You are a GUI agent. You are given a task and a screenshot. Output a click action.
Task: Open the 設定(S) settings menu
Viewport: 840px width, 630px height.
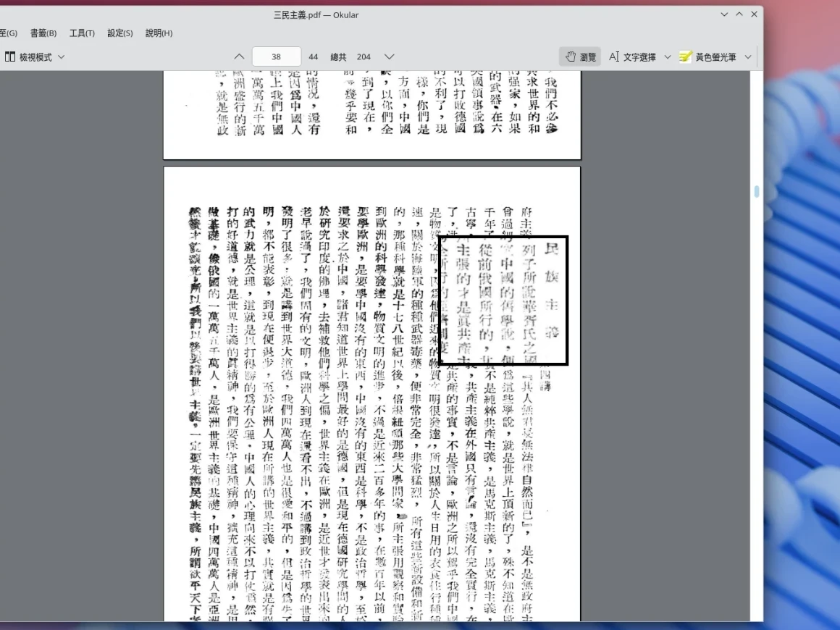pyautogui.click(x=119, y=33)
